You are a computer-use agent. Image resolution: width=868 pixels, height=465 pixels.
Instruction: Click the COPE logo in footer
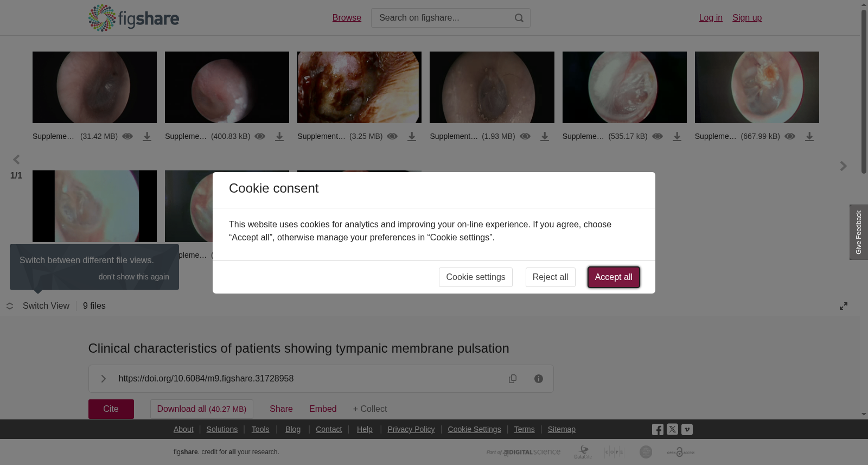coord(615,452)
